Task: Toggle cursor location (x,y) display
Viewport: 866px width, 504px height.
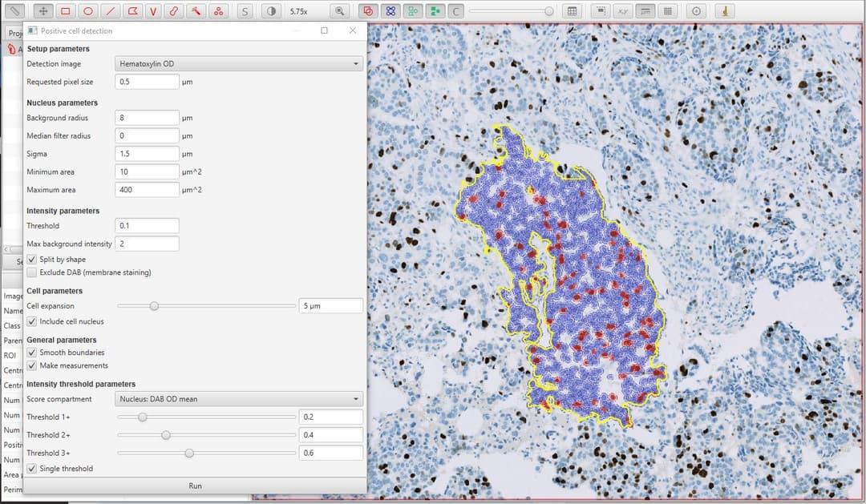Action: click(623, 10)
